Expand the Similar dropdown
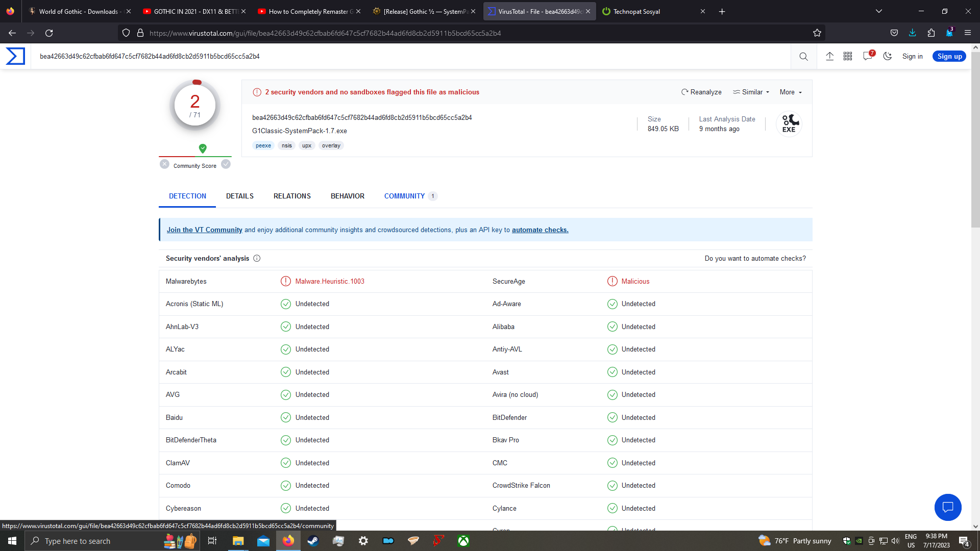Viewport: 980px width, 551px height. click(750, 92)
